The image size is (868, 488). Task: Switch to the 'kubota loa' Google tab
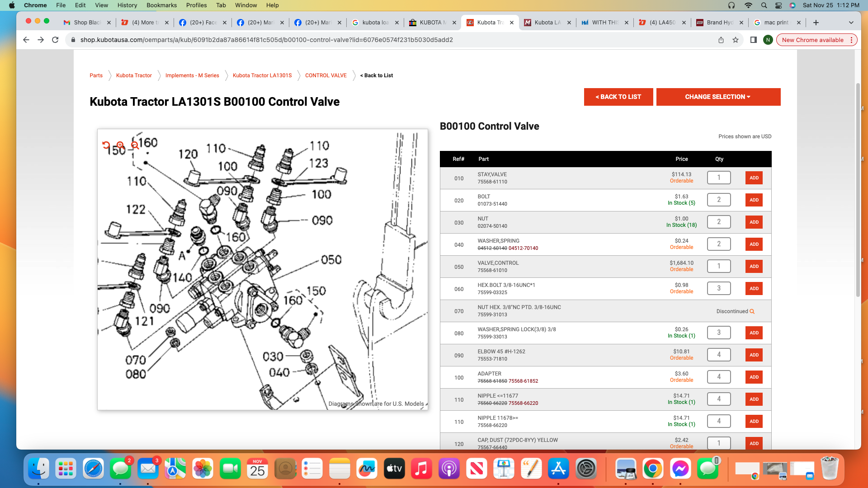click(x=375, y=23)
